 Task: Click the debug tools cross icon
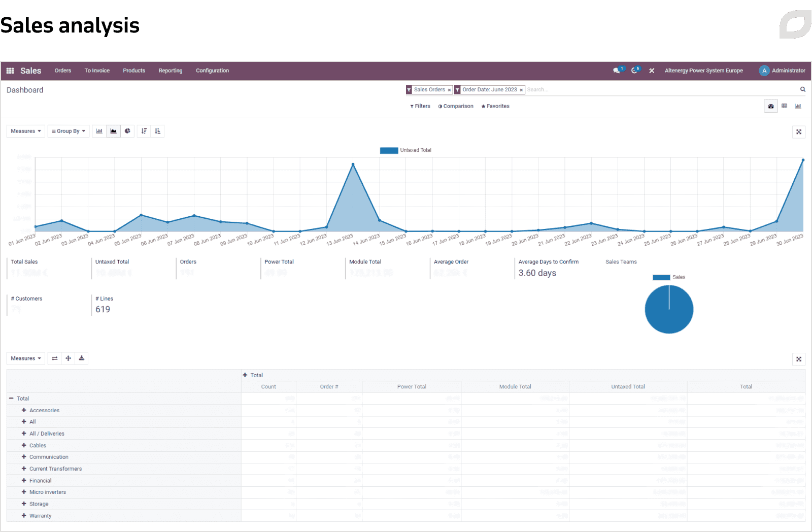tap(652, 71)
